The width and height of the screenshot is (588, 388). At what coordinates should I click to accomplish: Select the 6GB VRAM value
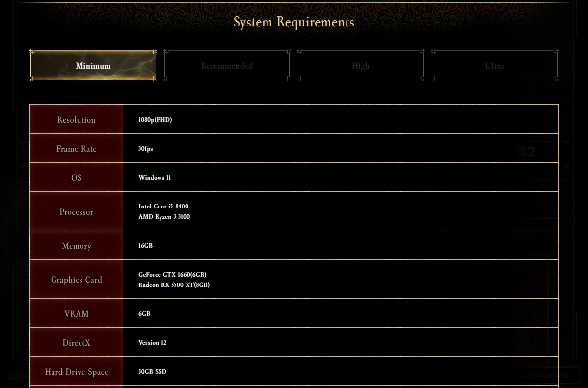coord(144,314)
